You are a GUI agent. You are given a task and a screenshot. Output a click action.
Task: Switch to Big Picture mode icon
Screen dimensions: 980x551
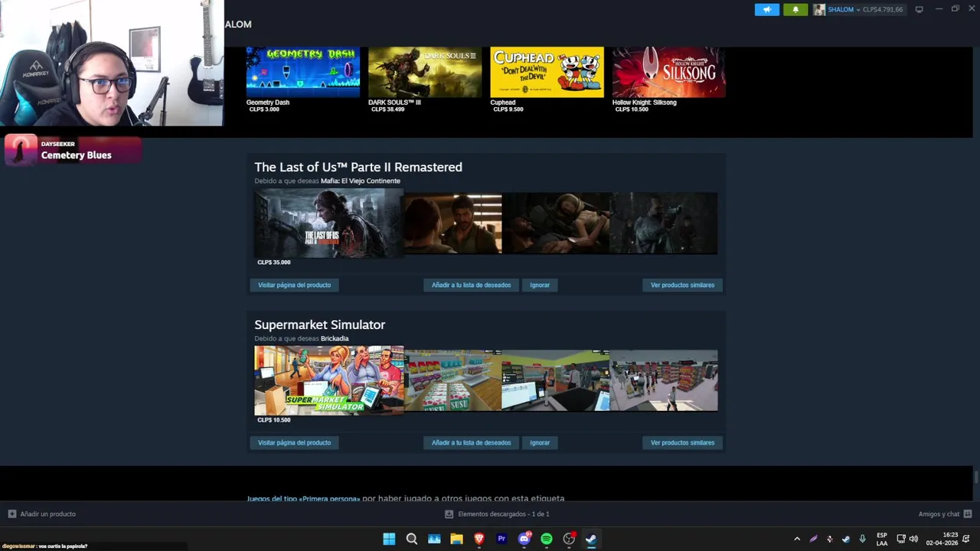click(x=920, y=9)
